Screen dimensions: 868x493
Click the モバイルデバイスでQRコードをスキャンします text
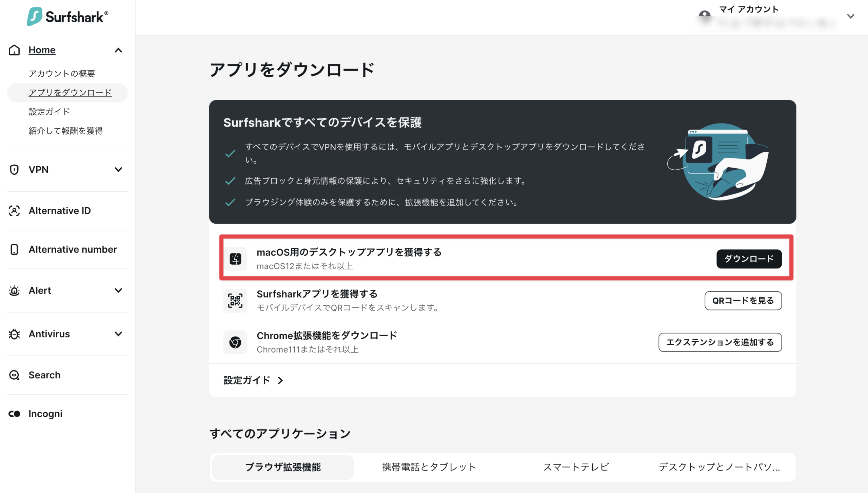pos(349,308)
